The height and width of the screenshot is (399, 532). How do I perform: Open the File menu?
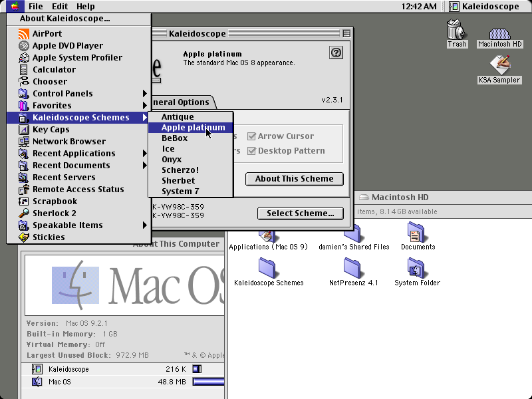(36, 6)
